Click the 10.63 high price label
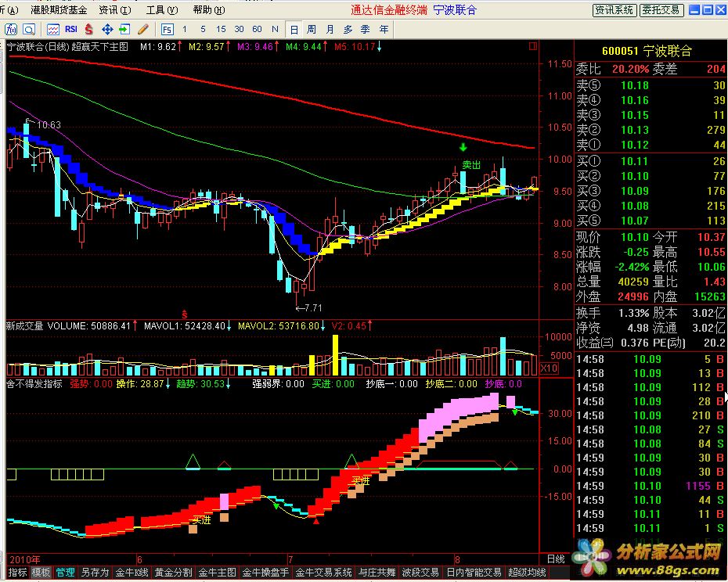The height and width of the screenshot is (582, 728). pos(49,125)
